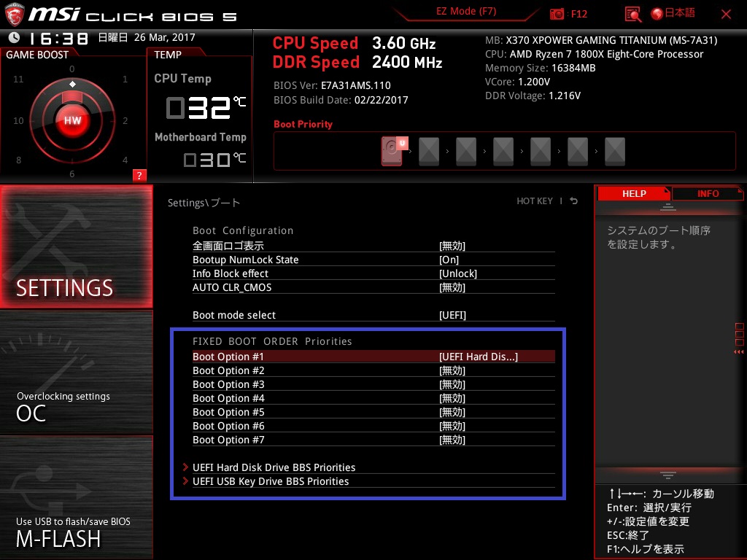Click the second boot priority device slot
Viewport: 747px width, 560px height.
(x=429, y=152)
